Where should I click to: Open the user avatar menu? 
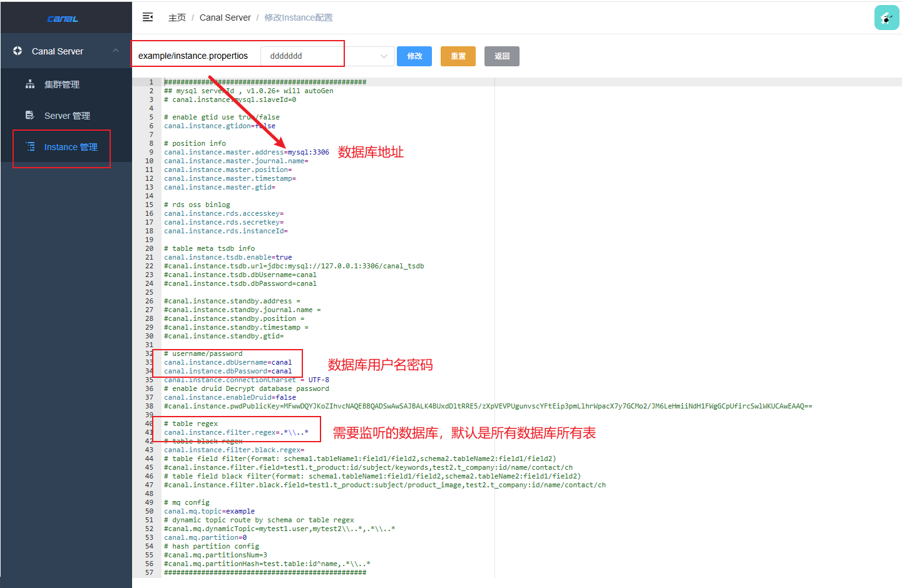pos(886,18)
